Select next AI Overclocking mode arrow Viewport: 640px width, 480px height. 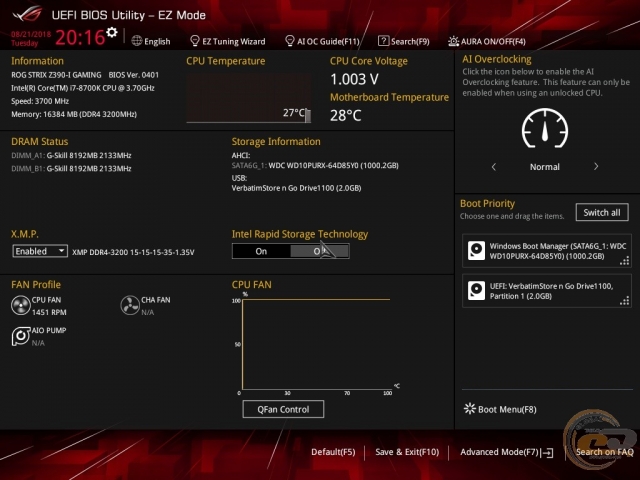pos(596,167)
